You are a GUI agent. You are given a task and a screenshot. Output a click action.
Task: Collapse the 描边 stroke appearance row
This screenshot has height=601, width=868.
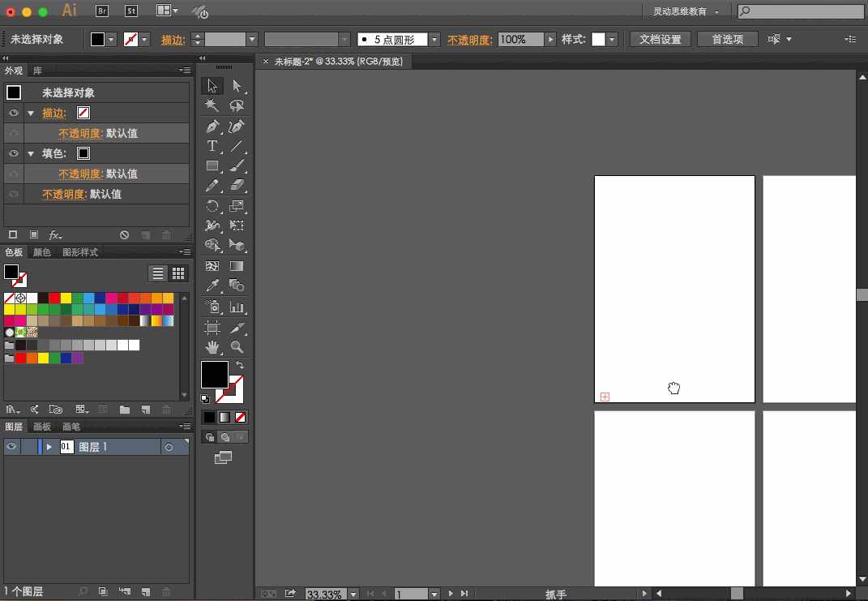(31, 113)
